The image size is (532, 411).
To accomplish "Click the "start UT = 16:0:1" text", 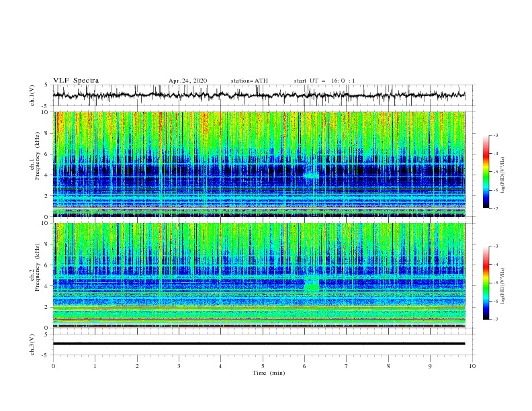I will click(x=324, y=81).
